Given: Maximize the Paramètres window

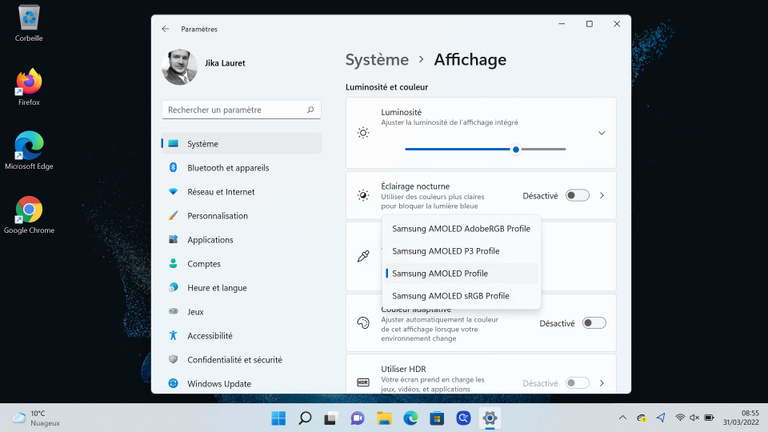Looking at the screenshot, I should (589, 24).
